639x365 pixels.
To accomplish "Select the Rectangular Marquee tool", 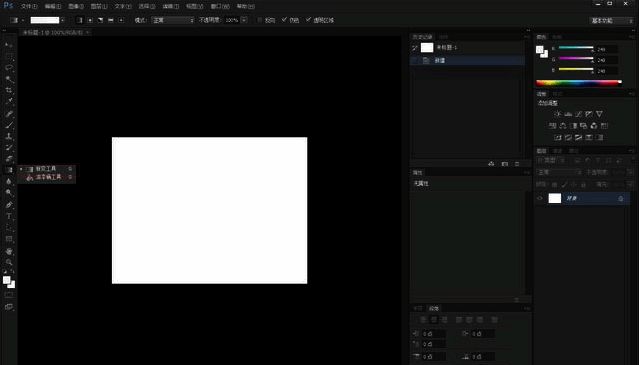I will point(9,56).
